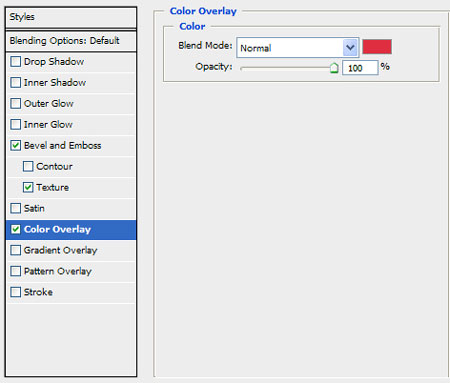Uncheck the Bevel and Emboss checkbox

point(15,146)
